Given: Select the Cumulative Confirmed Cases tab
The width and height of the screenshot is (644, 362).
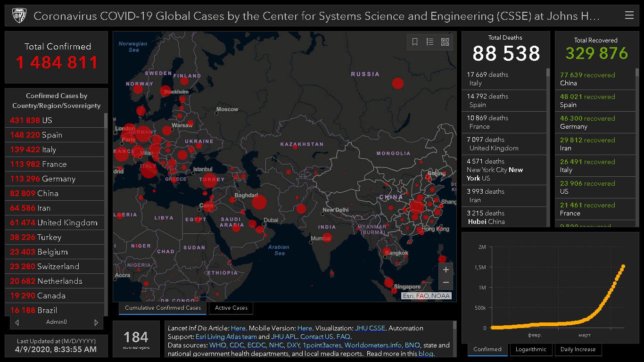Looking at the screenshot, I should point(163,308).
